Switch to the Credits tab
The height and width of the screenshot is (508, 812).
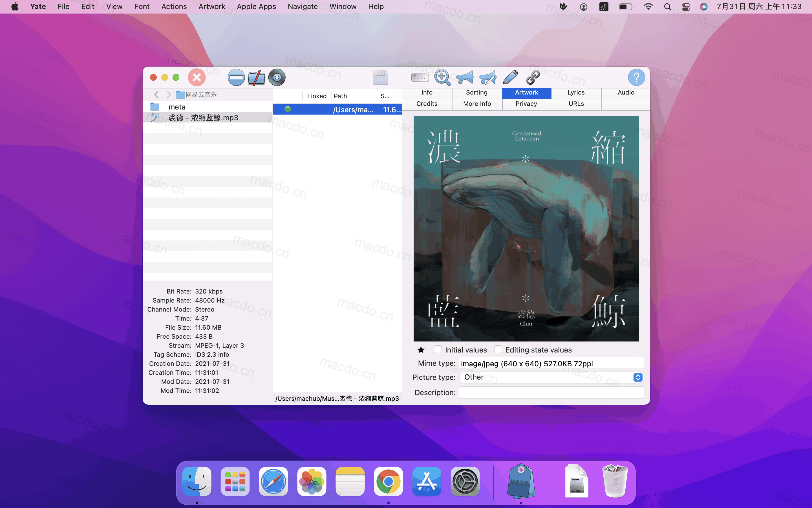click(x=427, y=104)
